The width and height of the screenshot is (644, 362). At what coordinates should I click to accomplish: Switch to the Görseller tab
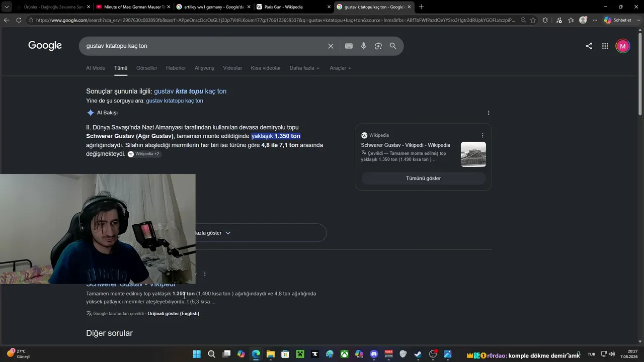pos(147,68)
